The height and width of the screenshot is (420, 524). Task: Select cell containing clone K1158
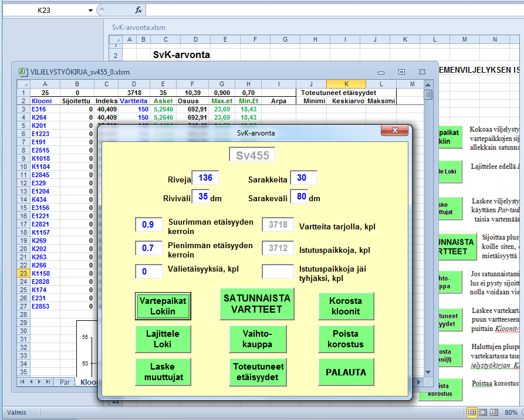tap(45, 273)
